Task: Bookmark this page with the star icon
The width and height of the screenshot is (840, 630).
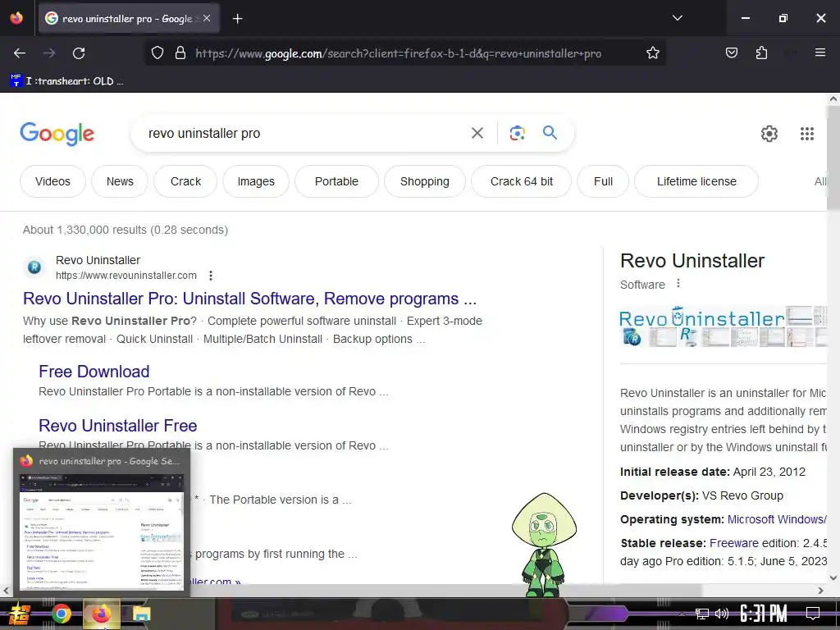Action: 652,53
